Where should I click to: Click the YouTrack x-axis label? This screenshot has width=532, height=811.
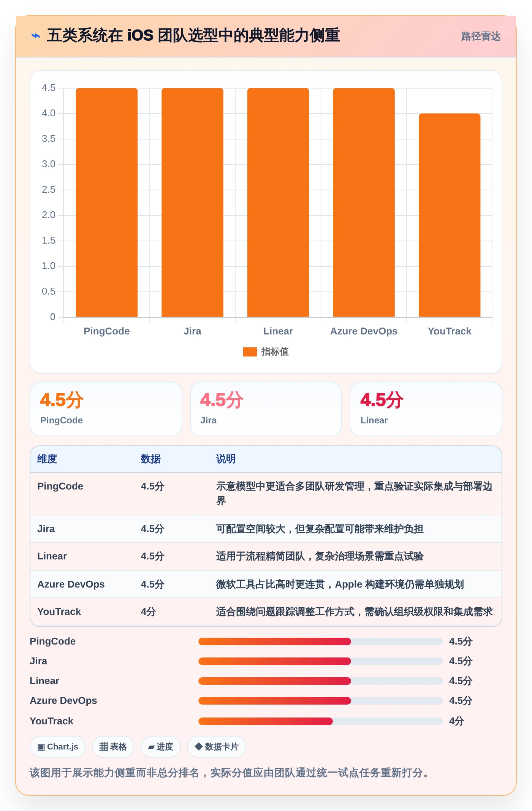[x=450, y=331]
